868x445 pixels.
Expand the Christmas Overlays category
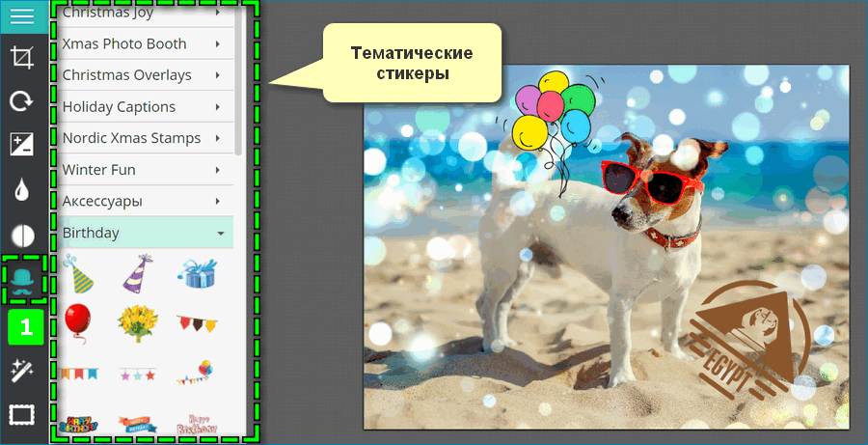click(x=143, y=75)
